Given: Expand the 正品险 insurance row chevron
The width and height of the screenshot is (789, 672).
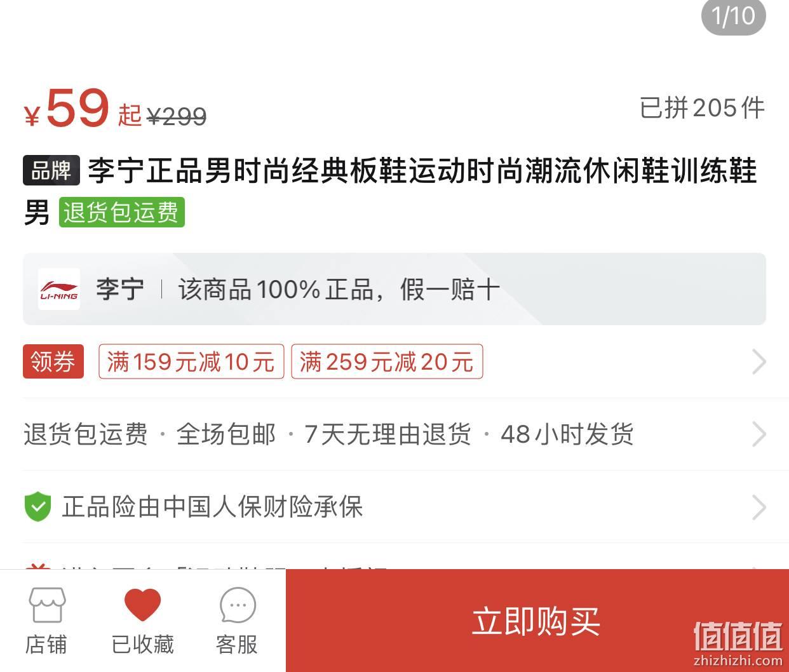Looking at the screenshot, I should click(x=759, y=507).
